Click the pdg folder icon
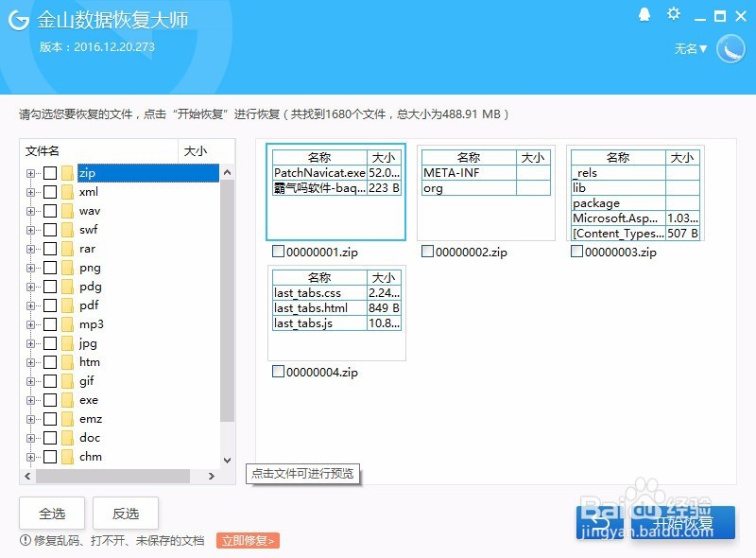The width and height of the screenshot is (756, 558). tap(67, 287)
